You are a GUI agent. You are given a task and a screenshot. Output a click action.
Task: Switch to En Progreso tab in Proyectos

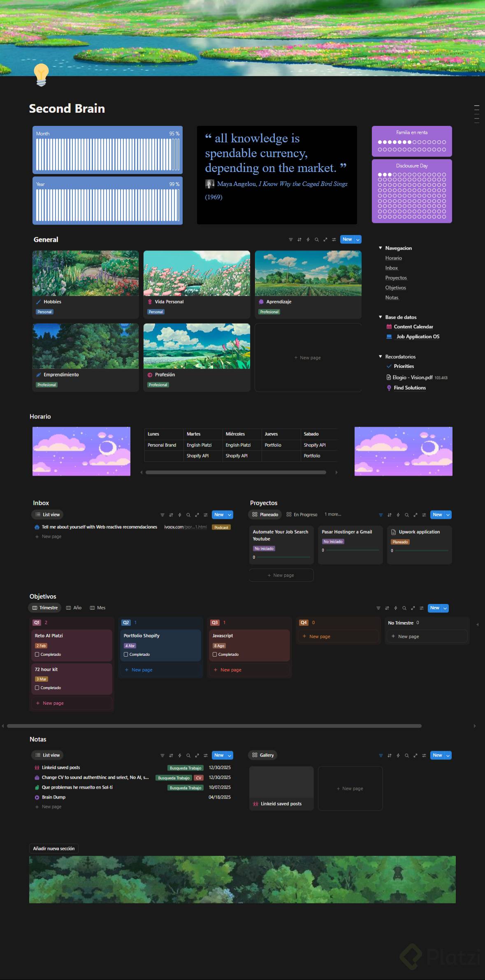click(x=302, y=515)
